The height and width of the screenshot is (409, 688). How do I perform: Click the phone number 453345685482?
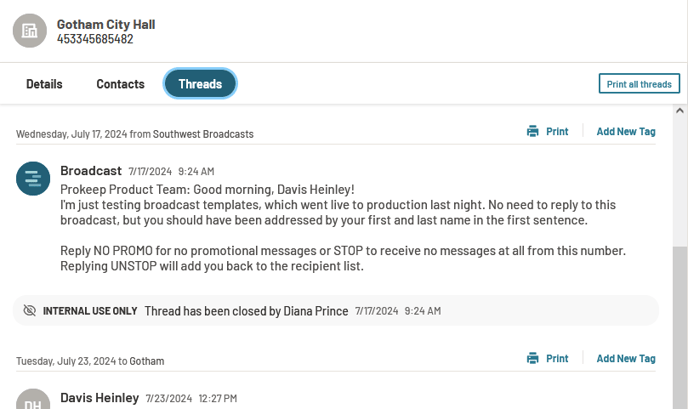(x=95, y=39)
